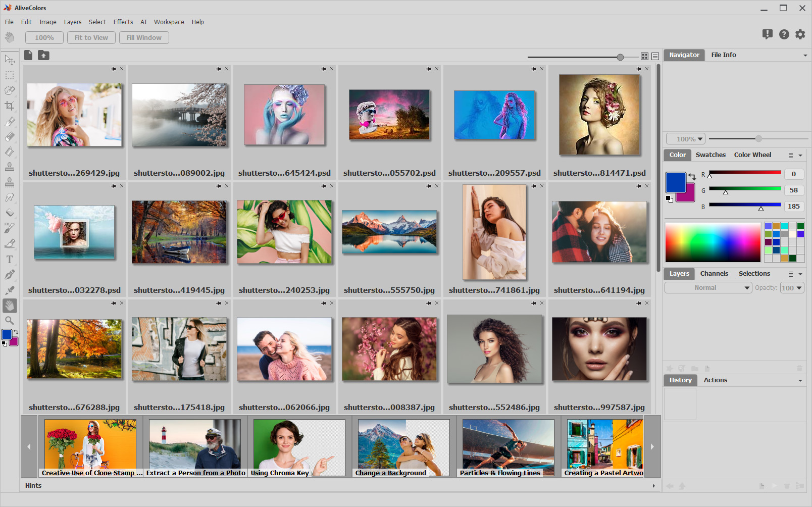Pin the shuttersto...741861.jpg thumbnail
812x507 pixels.
[534, 186]
